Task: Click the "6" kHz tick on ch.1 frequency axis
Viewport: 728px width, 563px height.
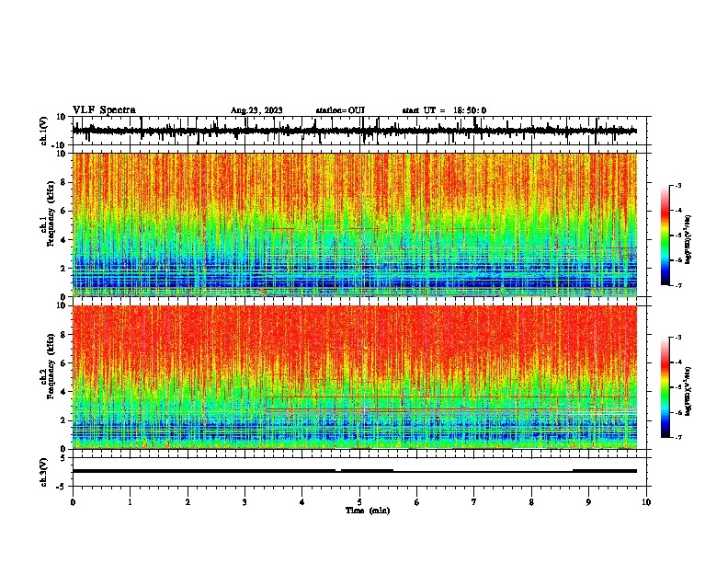Action: point(63,211)
